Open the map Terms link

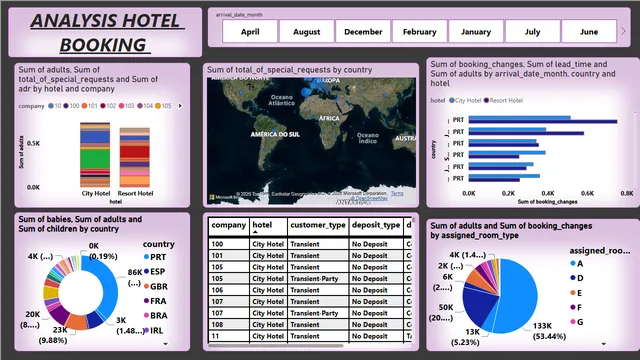[x=397, y=193]
